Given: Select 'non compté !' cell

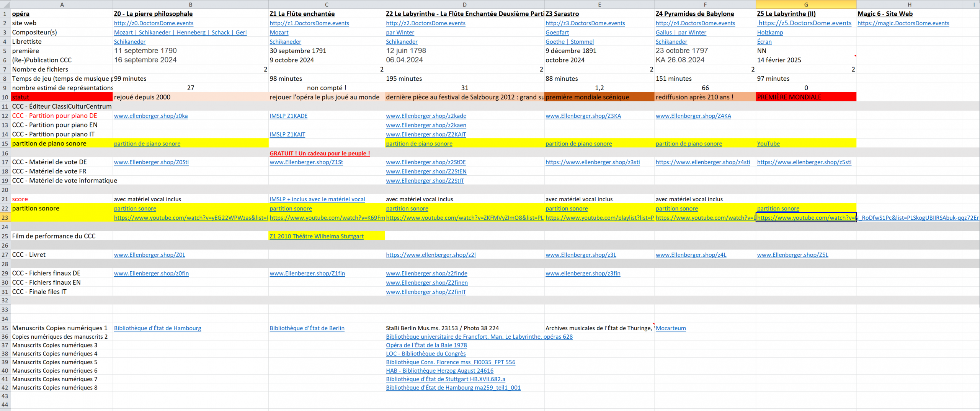Looking at the screenshot, I should click(327, 88).
